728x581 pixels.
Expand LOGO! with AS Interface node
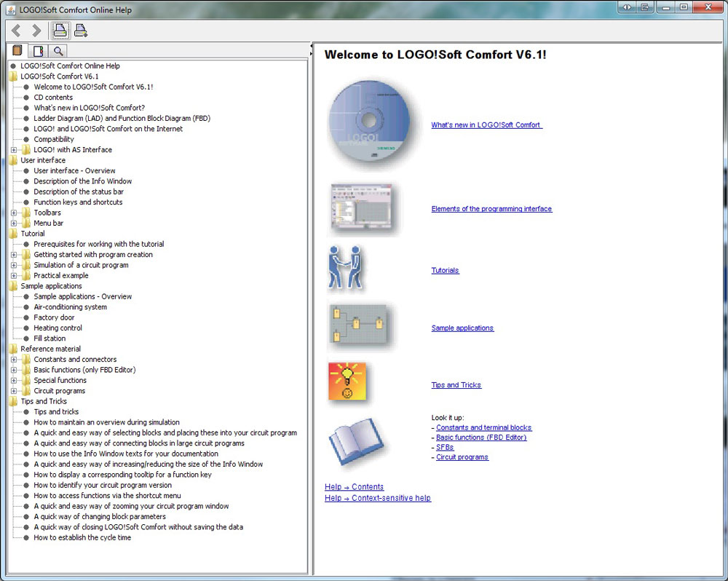coord(14,150)
